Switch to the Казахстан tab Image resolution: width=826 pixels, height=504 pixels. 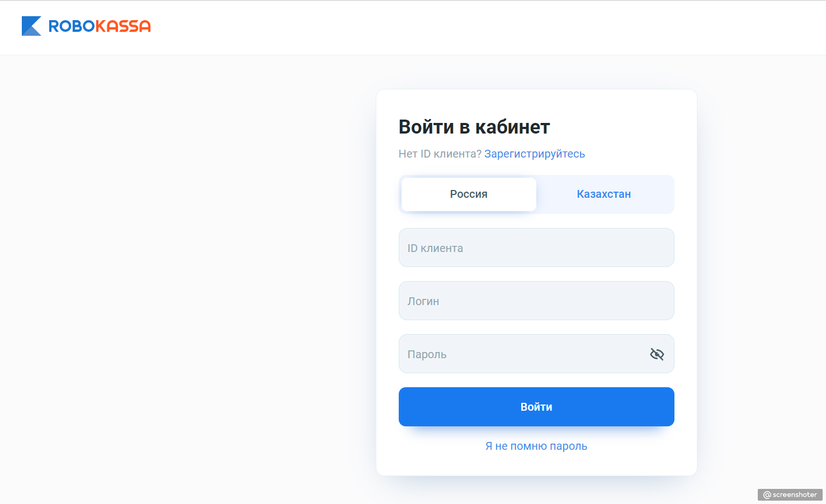(x=604, y=194)
